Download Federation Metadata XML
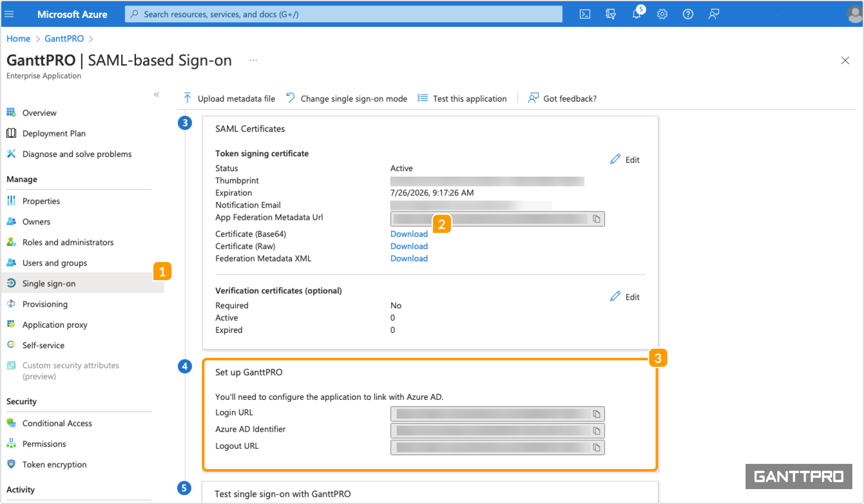864x504 pixels. pos(409,258)
